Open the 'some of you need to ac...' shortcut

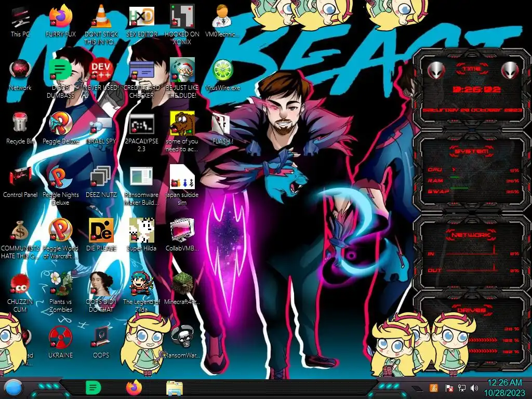tap(182, 131)
